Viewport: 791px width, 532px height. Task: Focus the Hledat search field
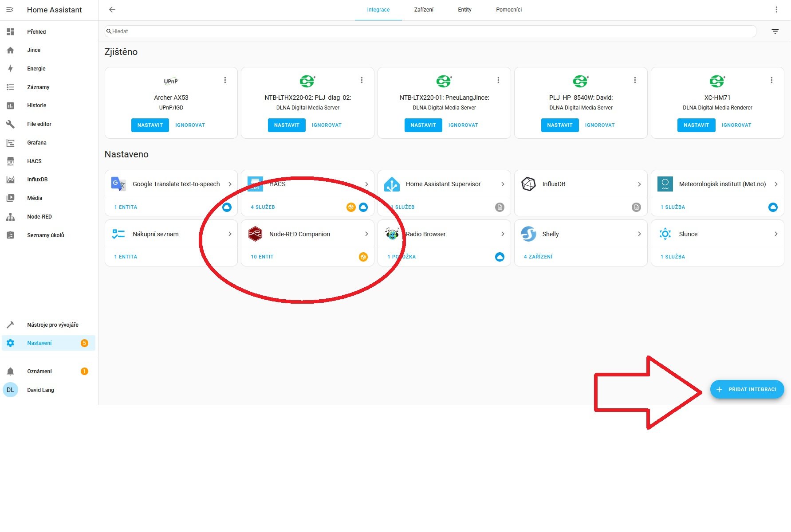(x=430, y=31)
